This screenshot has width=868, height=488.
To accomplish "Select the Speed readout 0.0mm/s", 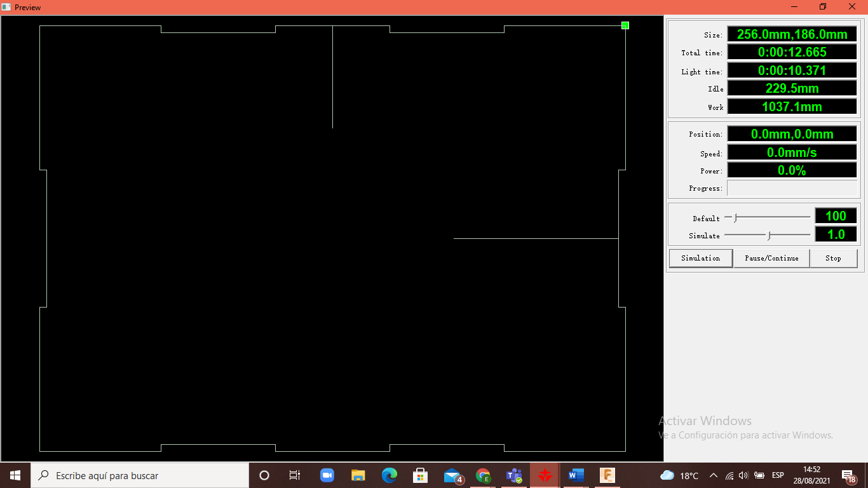I will [x=792, y=152].
